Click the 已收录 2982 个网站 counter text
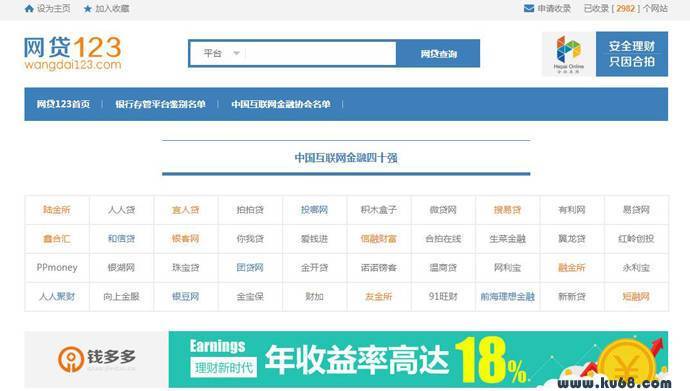Image resolution: width=690 pixels, height=391 pixels. (x=625, y=8)
